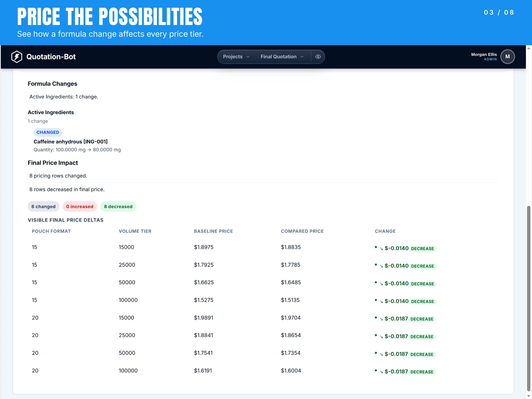The width and height of the screenshot is (532, 399).
Task: Click the $-0.0140 change in $1.8975 row
Action: tap(396, 248)
